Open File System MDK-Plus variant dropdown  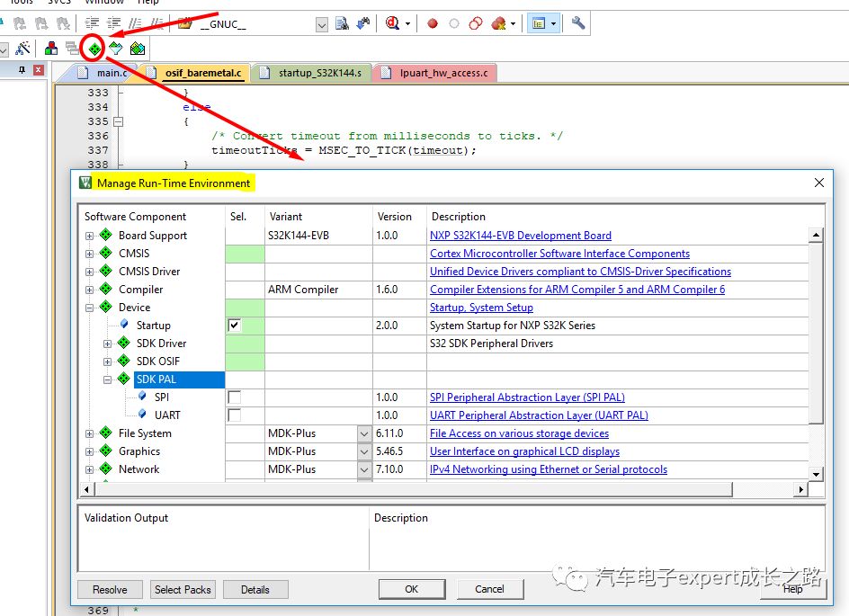[x=364, y=433]
